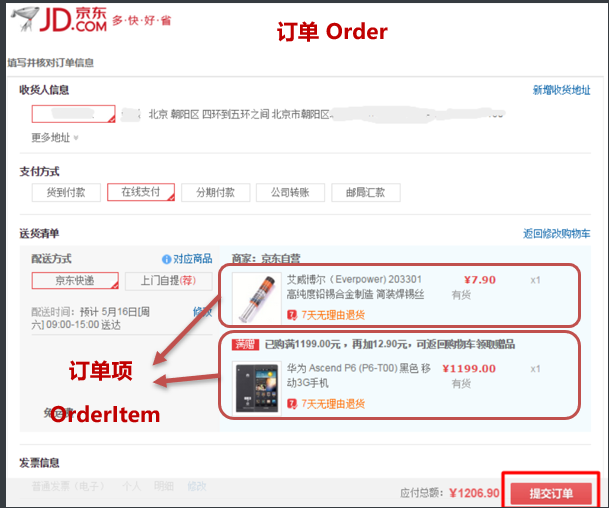Screen dimensions: 609x508
Task: Select 分期付款 payment option
Action: click(x=216, y=192)
